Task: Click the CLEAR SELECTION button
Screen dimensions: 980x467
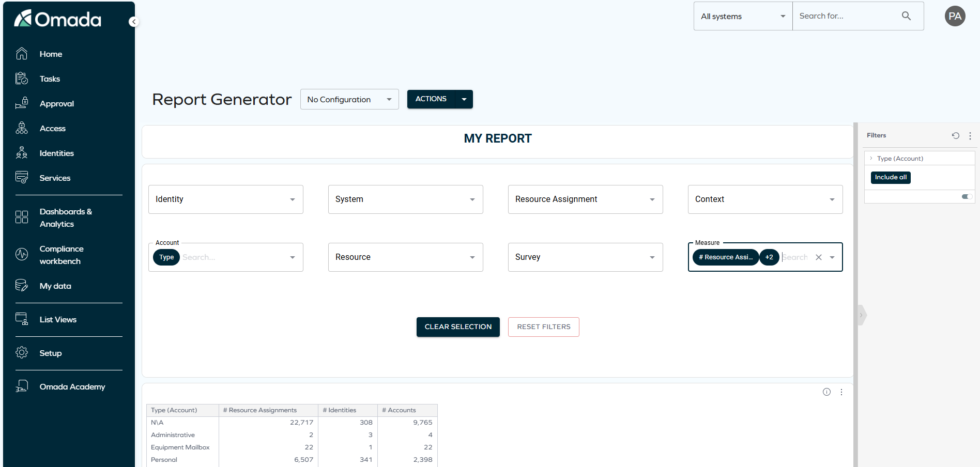Action: (458, 326)
